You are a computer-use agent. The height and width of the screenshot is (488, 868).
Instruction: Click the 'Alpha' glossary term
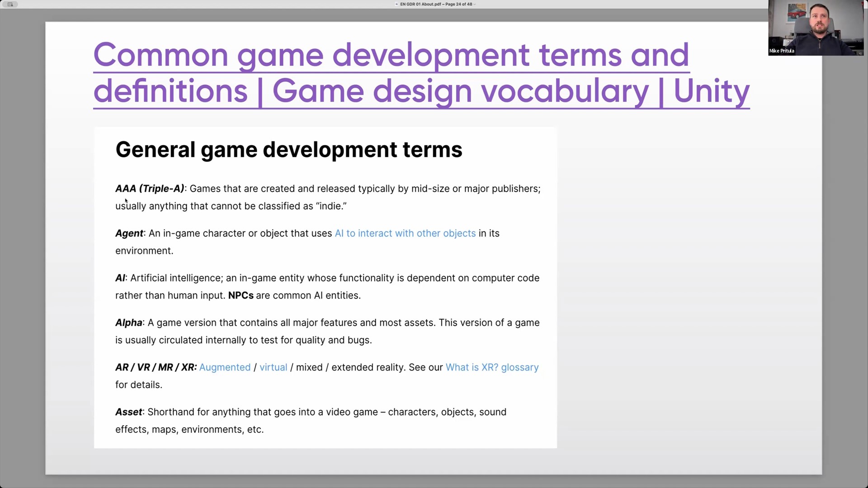(128, 323)
